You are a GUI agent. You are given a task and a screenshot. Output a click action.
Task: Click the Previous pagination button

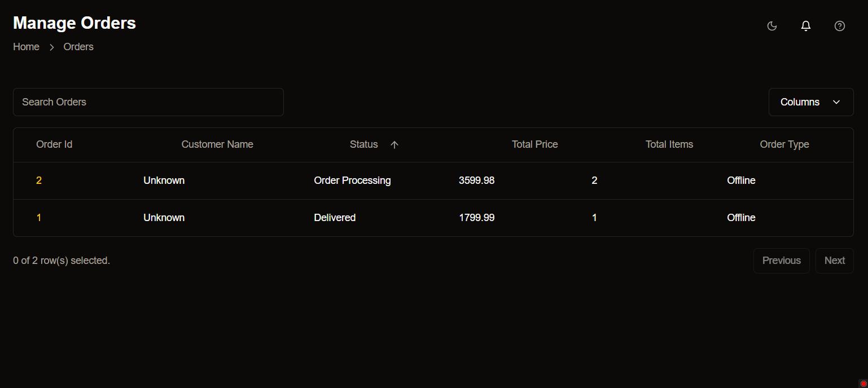pyautogui.click(x=782, y=261)
